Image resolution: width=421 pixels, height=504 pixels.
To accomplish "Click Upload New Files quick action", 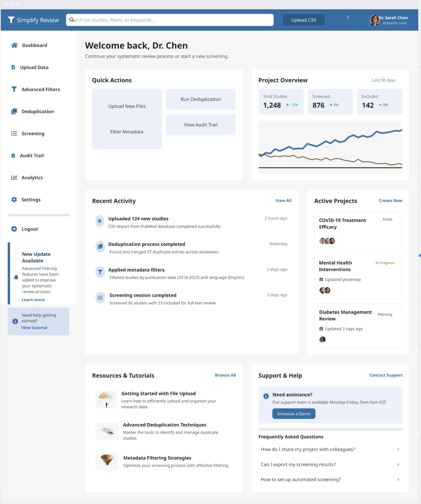I will (127, 106).
